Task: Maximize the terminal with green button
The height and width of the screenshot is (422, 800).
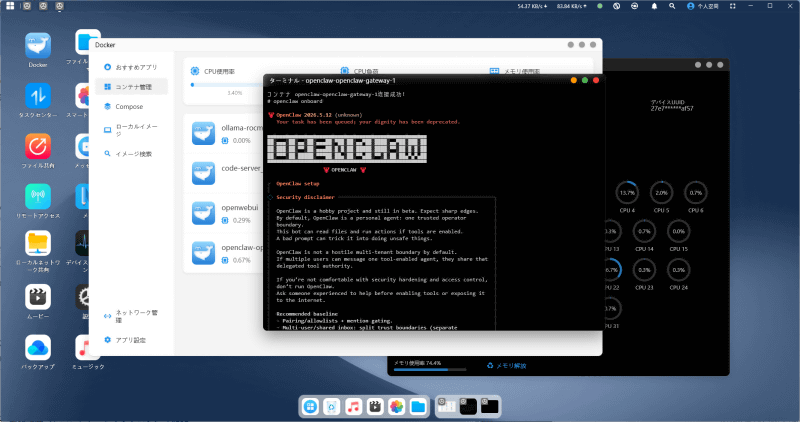Action: (585, 80)
